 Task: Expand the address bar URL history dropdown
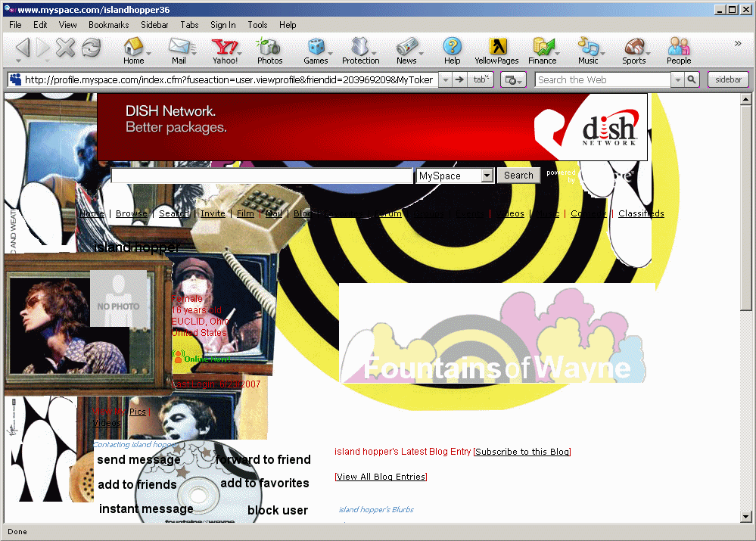tap(446, 79)
